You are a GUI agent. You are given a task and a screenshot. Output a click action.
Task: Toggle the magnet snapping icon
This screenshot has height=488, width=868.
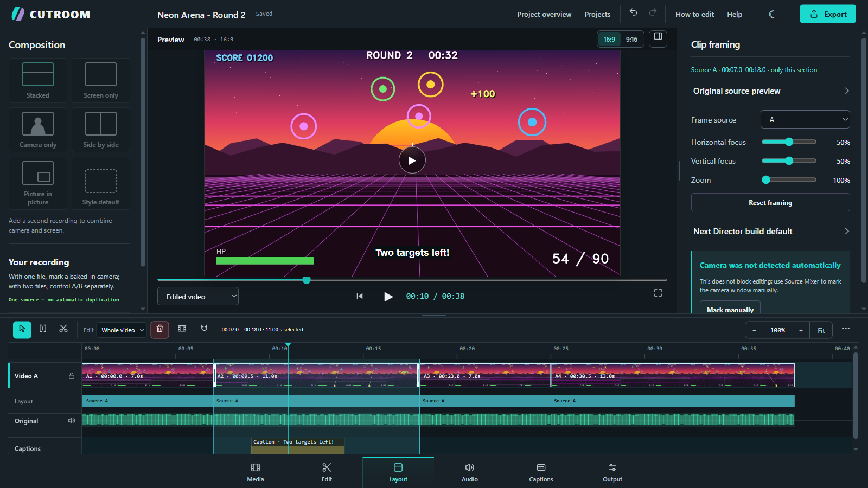click(204, 329)
